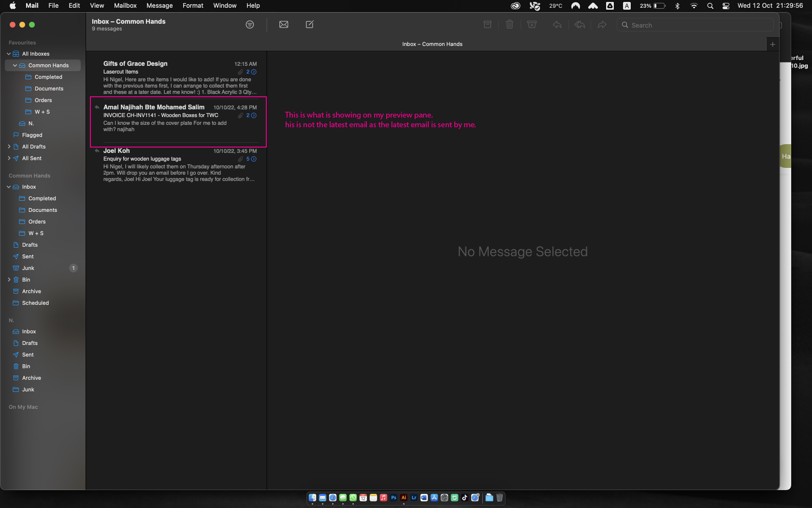Viewport: 812px width, 508px height.
Task: Compose a new message
Action: pyautogui.click(x=309, y=24)
